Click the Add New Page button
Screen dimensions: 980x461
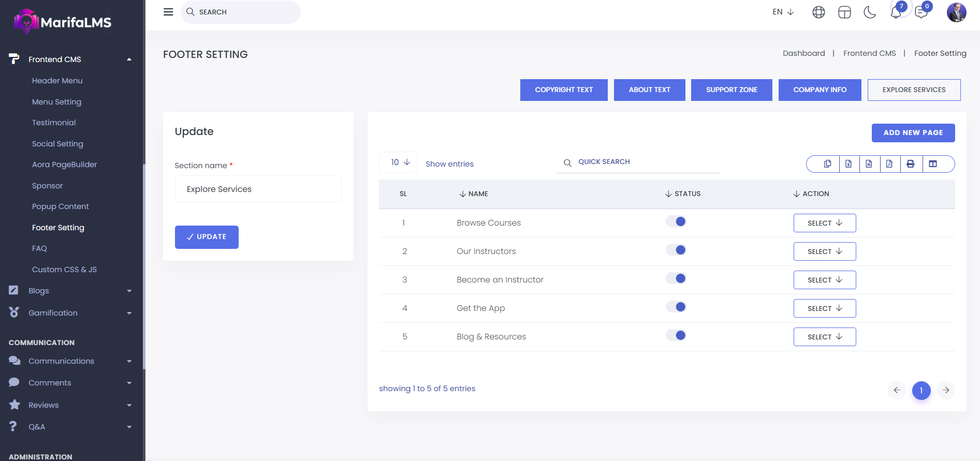tap(913, 133)
